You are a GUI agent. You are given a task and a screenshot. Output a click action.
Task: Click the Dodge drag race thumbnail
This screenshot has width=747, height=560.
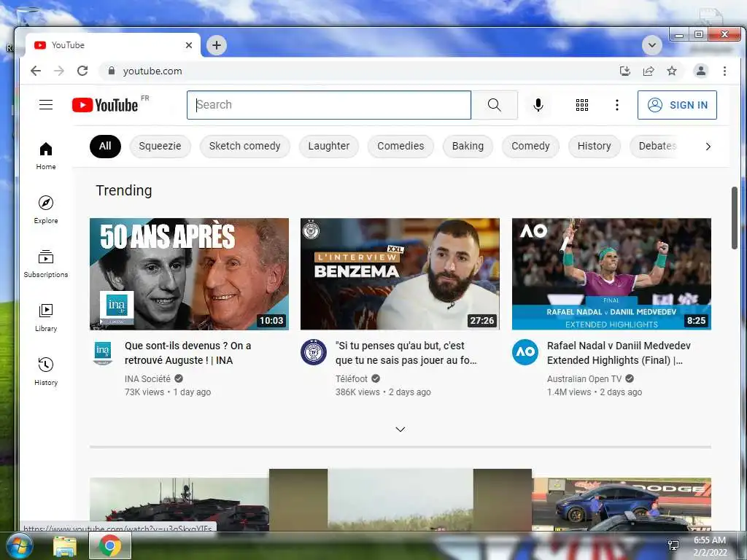point(622,504)
